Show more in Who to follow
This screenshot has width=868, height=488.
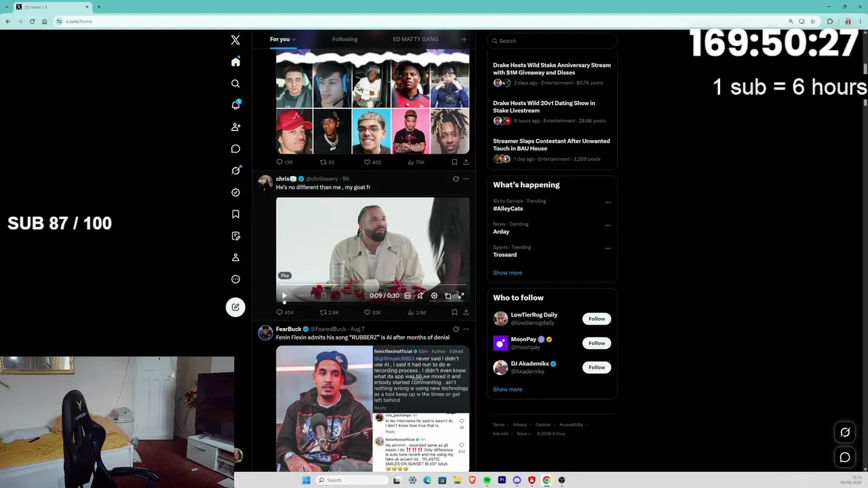[x=507, y=389]
